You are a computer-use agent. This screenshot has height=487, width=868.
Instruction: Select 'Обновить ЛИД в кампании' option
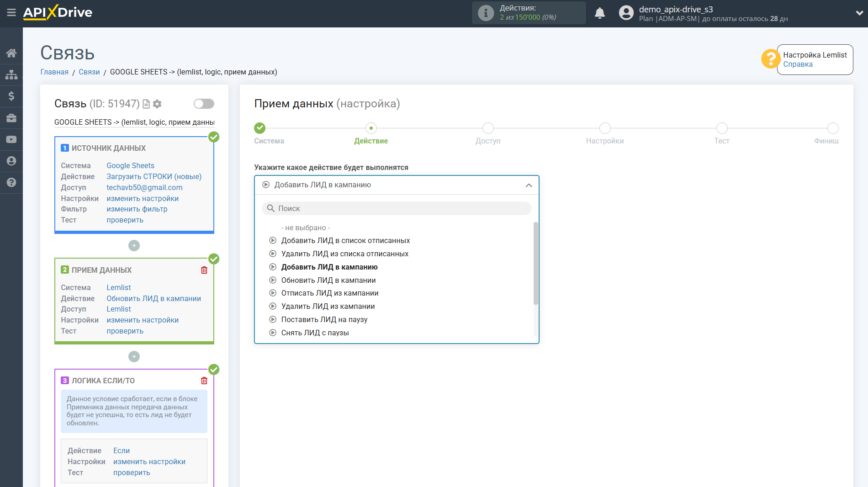(328, 281)
